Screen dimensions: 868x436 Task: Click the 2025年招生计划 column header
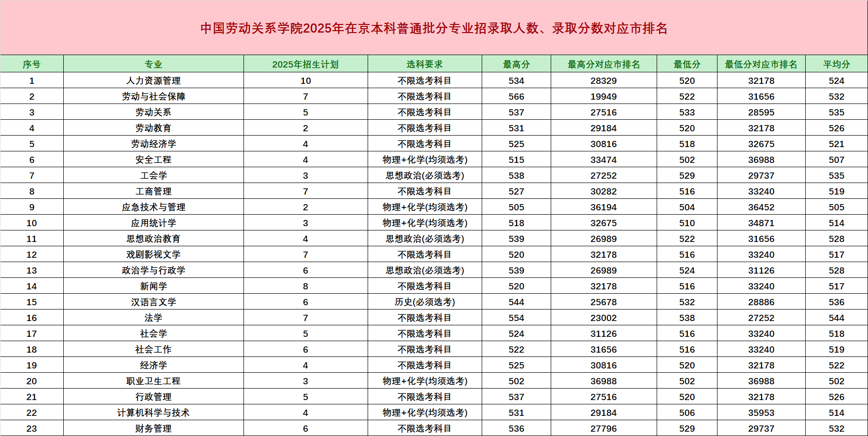coord(306,64)
